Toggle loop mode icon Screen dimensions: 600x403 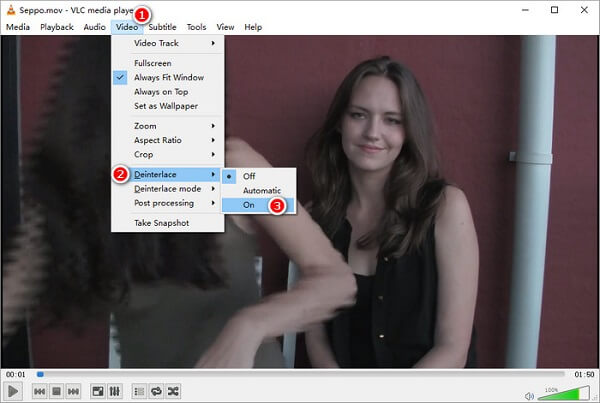click(x=156, y=391)
